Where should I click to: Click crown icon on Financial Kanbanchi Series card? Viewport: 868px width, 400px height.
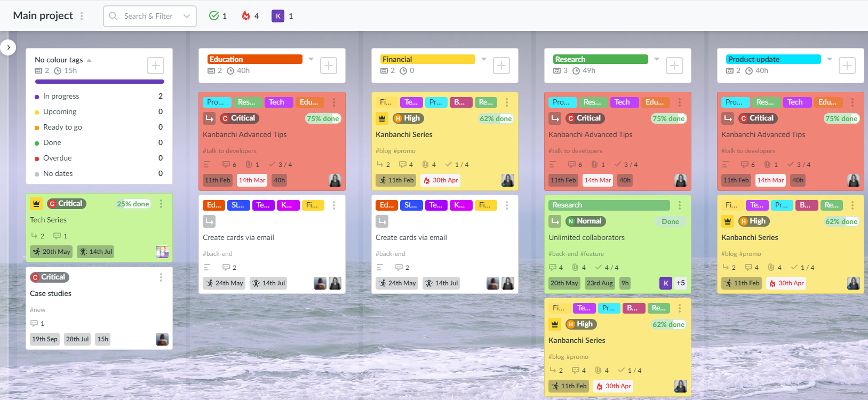click(x=382, y=118)
